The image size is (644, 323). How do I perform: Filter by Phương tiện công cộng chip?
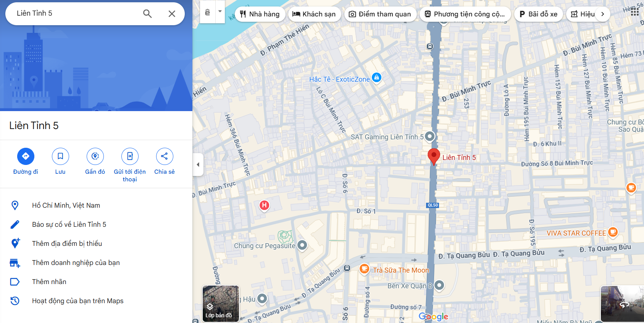pos(465,14)
